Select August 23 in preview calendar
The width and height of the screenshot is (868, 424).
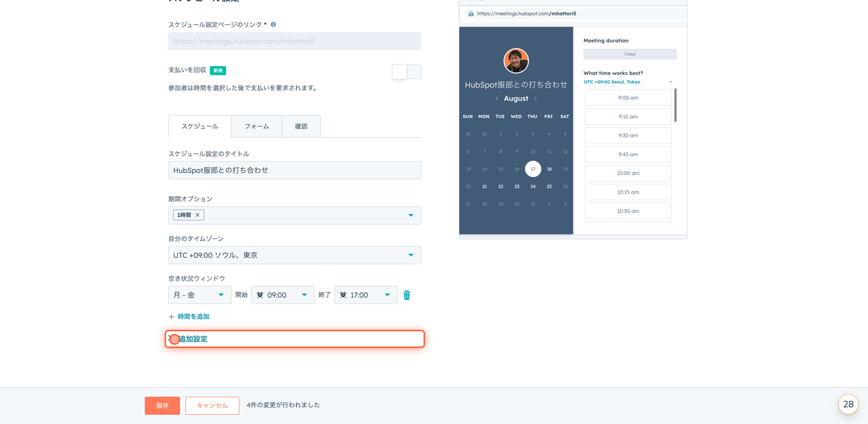pyautogui.click(x=517, y=186)
